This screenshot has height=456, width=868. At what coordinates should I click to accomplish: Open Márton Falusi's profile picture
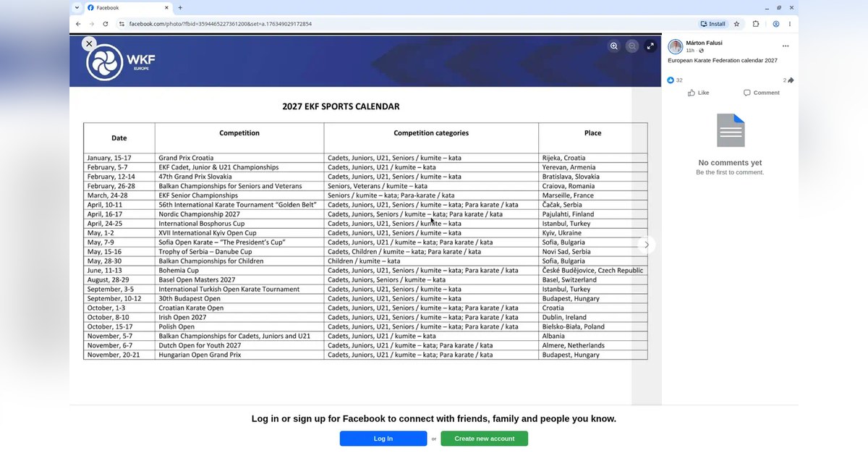coord(675,46)
